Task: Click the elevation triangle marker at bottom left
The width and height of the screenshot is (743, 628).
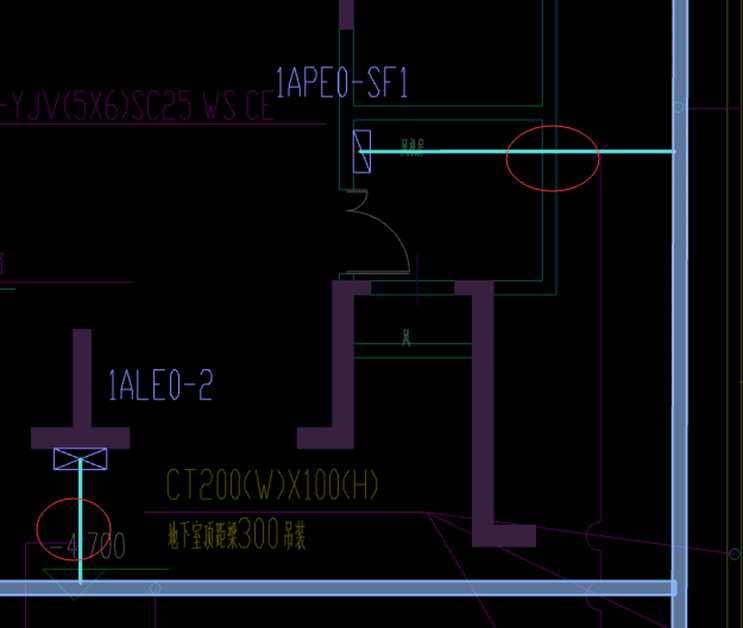Action: 75,590
